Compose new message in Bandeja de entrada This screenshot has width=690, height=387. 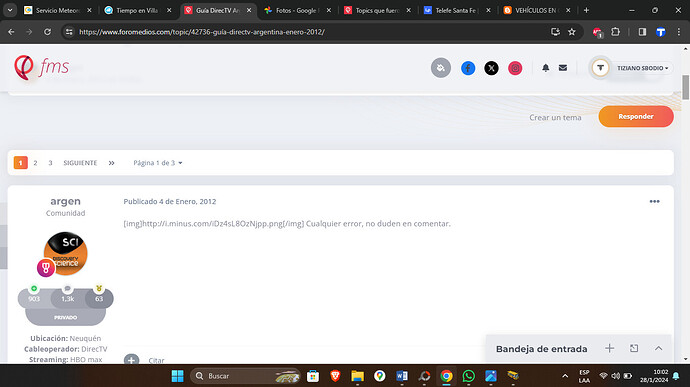(x=609, y=348)
